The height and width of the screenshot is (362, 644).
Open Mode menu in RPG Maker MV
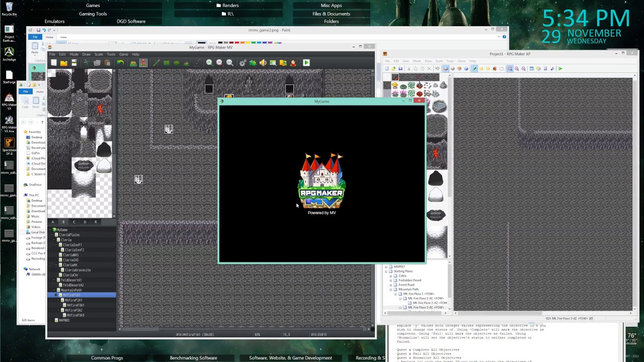(x=74, y=54)
